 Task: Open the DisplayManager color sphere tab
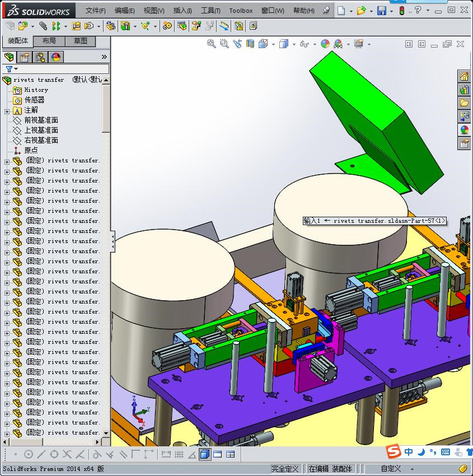[x=55, y=57]
